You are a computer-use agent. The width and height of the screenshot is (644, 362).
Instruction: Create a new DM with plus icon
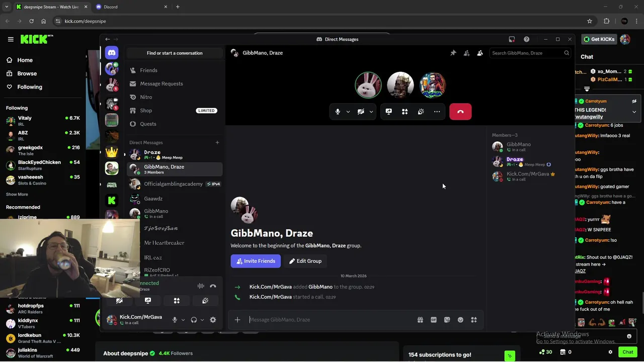[217, 143]
